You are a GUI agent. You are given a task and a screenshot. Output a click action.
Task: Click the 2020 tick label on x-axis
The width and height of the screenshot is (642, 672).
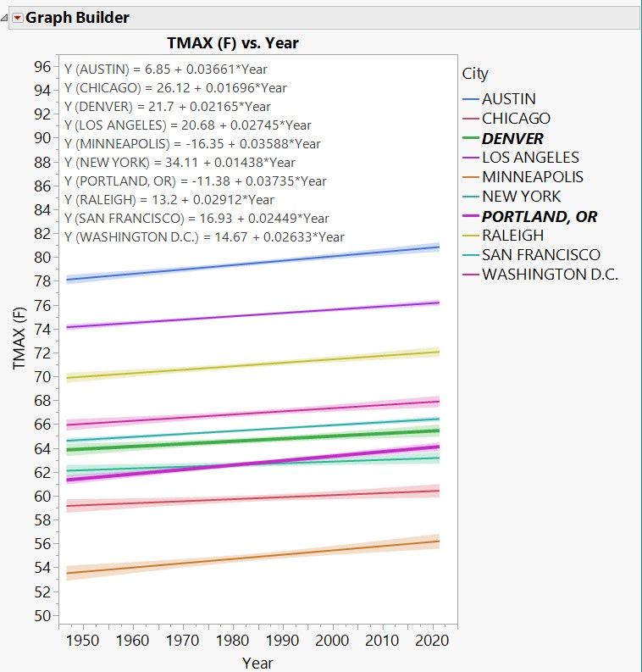[432, 641]
